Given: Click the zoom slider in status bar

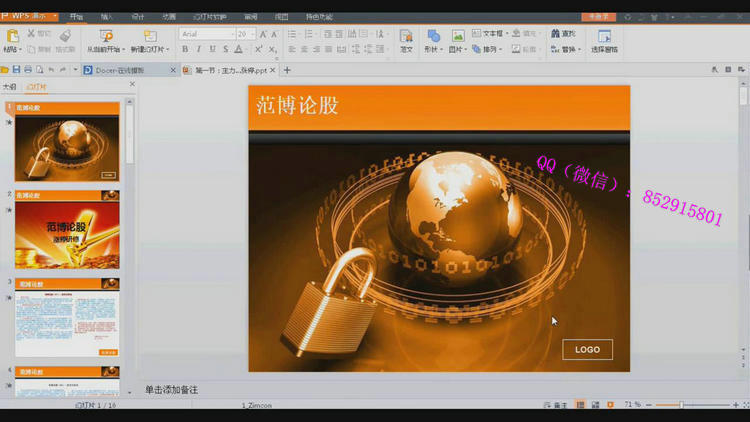Looking at the screenshot, I should click(682, 405).
